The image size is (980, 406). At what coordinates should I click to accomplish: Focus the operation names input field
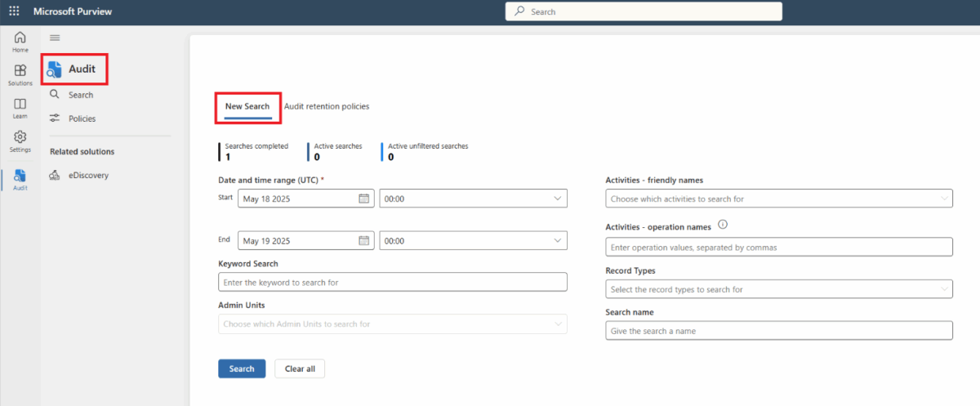[779, 247]
